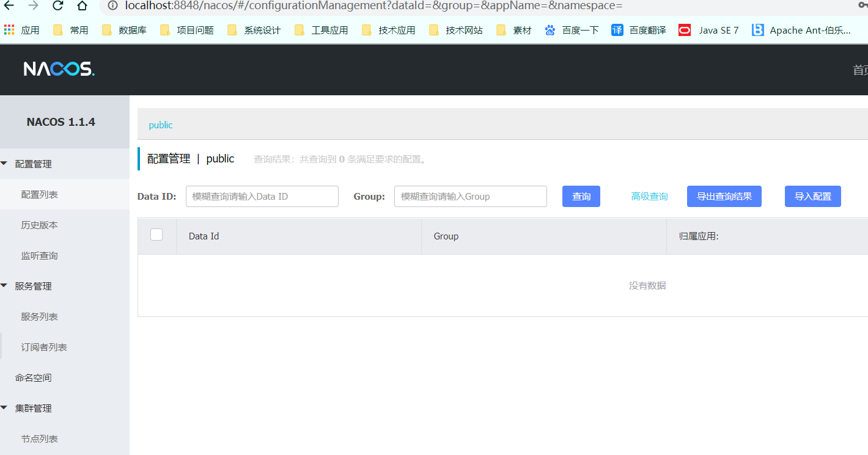This screenshot has width=868, height=455.
Task: Open the 百度一下 bookmark
Action: tap(571, 29)
